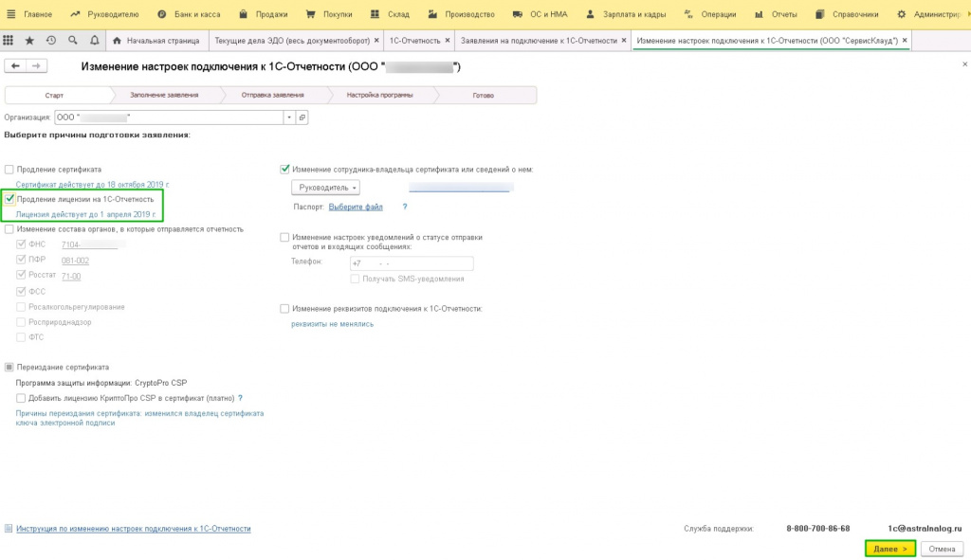The image size is (971, 560).
Task: Enable Добавить лицензию КриптоПро CSP checkbox
Action: click(21, 398)
